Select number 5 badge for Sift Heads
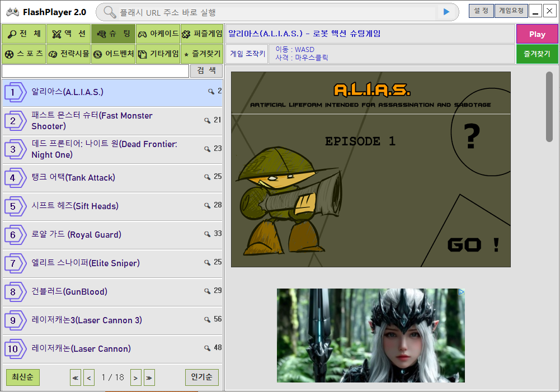 point(15,206)
